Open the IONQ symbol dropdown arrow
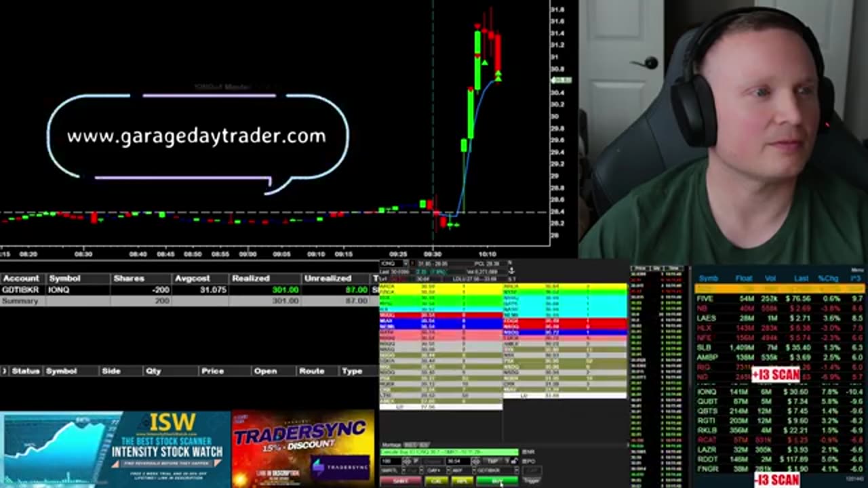 click(406, 264)
